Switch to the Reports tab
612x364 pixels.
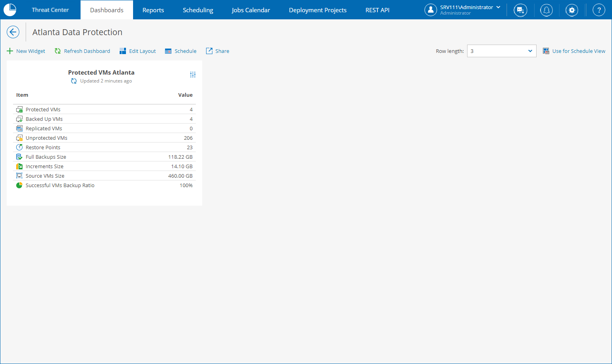pos(153,10)
